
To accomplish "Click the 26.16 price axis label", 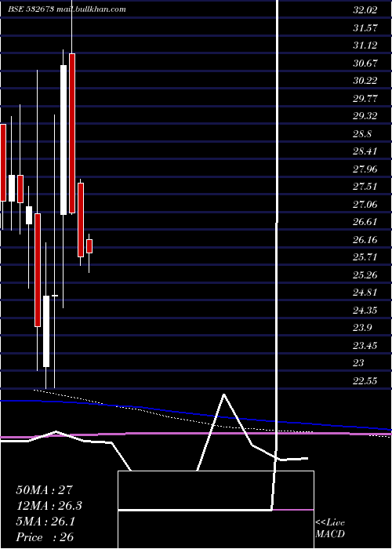I will click(x=365, y=240).
